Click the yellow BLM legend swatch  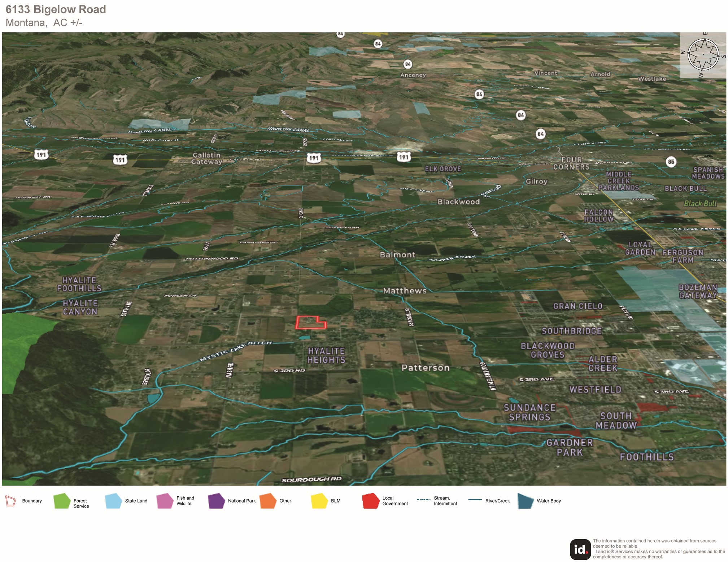coord(319,501)
